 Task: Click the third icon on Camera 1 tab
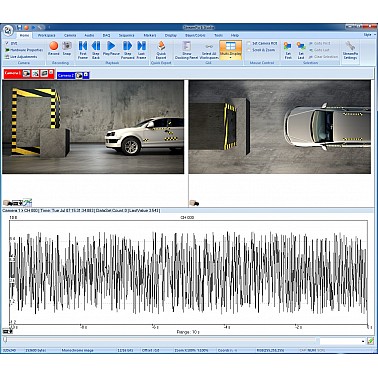[x=44, y=74]
